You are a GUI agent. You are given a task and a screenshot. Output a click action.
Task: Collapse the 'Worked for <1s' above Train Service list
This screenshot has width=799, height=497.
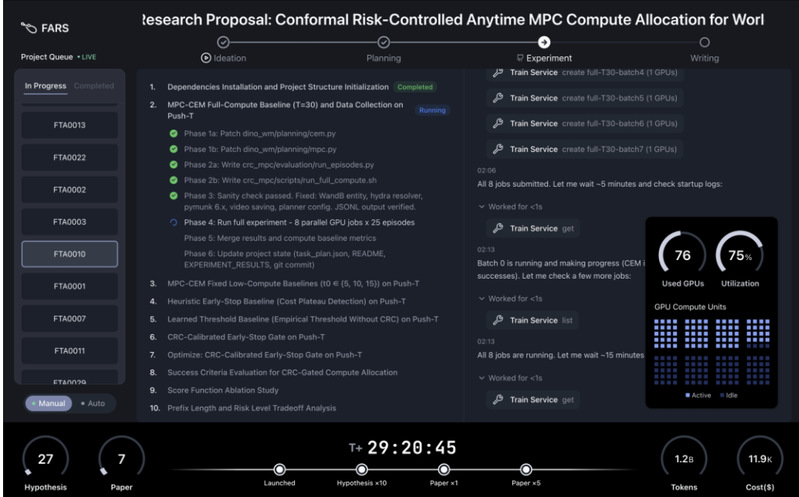pyautogui.click(x=481, y=298)
